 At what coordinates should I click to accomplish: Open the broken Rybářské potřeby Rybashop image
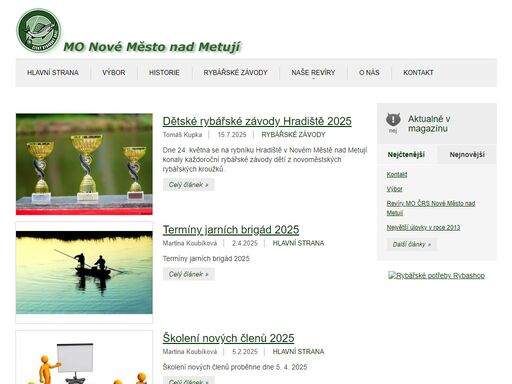click(x=436, y=275)
